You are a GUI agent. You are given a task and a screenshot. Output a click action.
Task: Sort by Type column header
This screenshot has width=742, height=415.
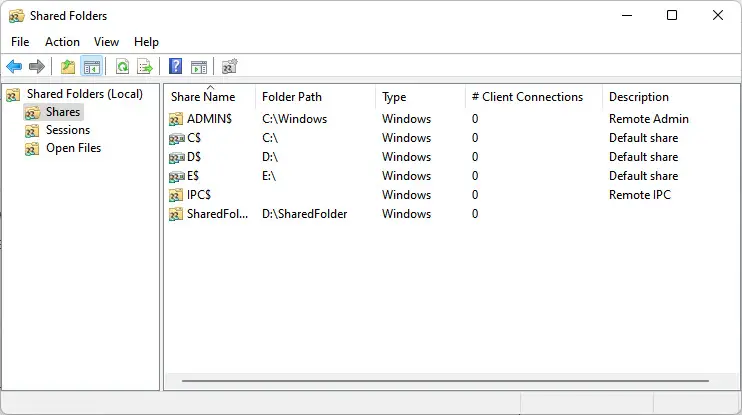pos(420,97)
